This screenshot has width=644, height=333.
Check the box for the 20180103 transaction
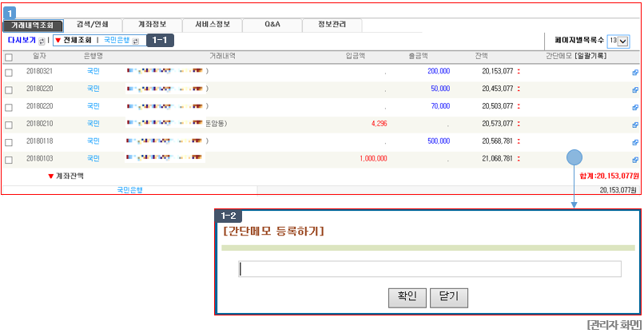point(9,161)
